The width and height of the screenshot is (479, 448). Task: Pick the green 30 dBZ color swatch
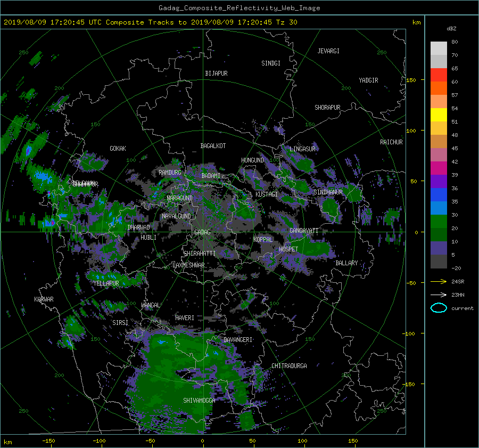tap(439, 221)
